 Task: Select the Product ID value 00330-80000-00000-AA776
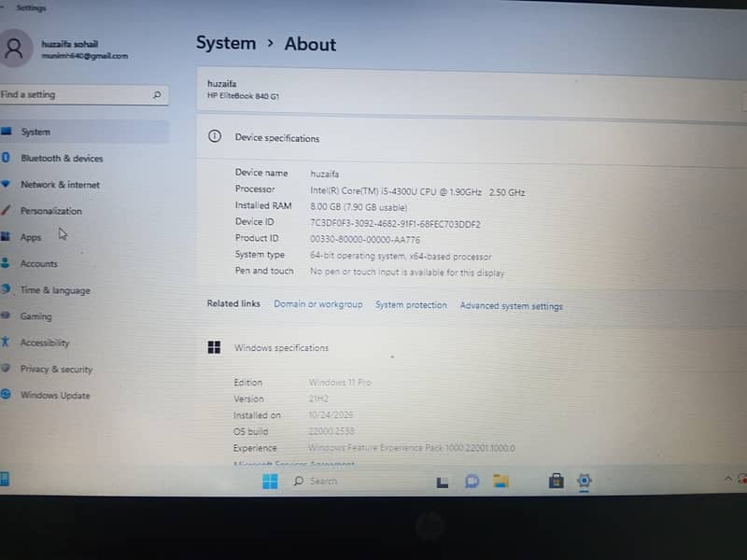(365, 240)
